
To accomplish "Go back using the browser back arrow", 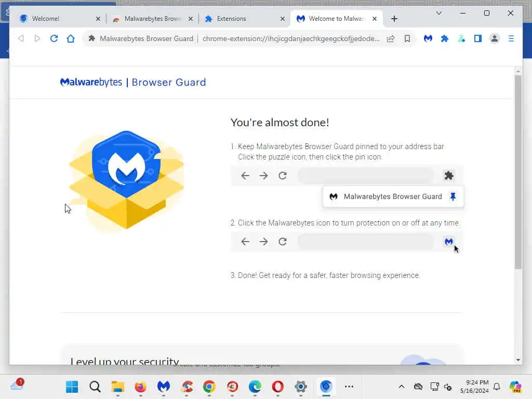I will point(21,38).
